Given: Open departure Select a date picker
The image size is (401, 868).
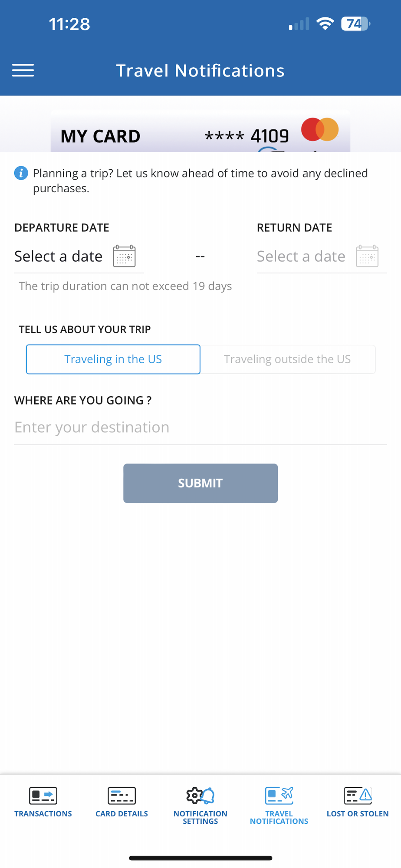Looking at the screenshot, I should [58, 256].
